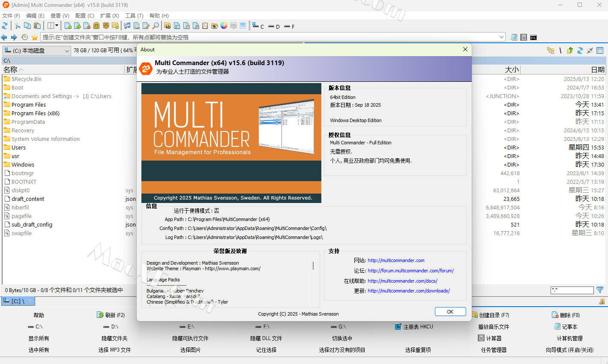The width and height of the screenshot is (608, 364).
Task: Click the view file magnifier-page icon
Action: coord(137,26)
